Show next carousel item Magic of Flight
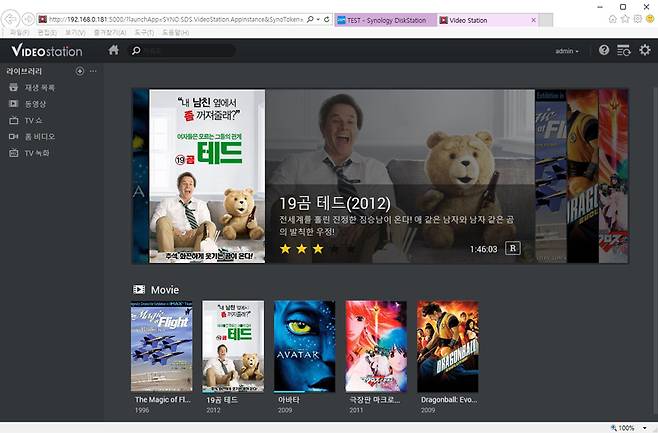 point(551,176)
